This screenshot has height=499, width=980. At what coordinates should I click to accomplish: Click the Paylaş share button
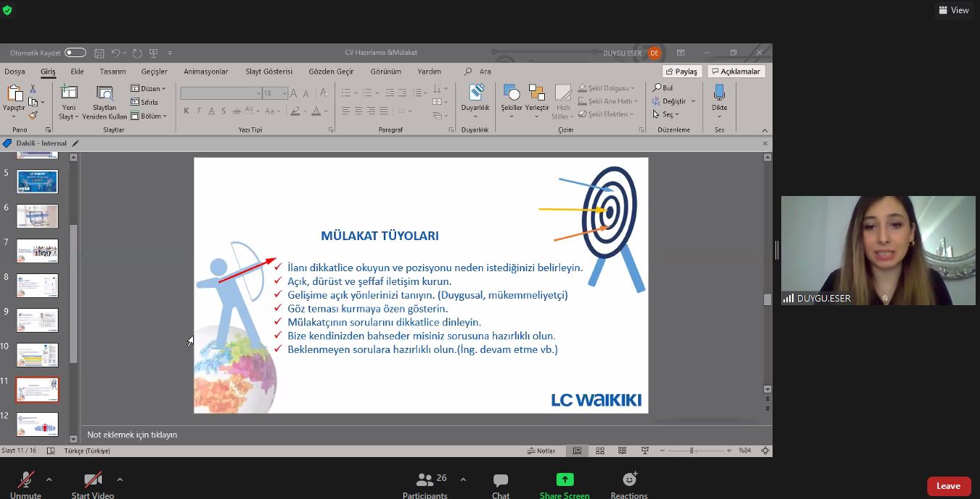(681, 72)
